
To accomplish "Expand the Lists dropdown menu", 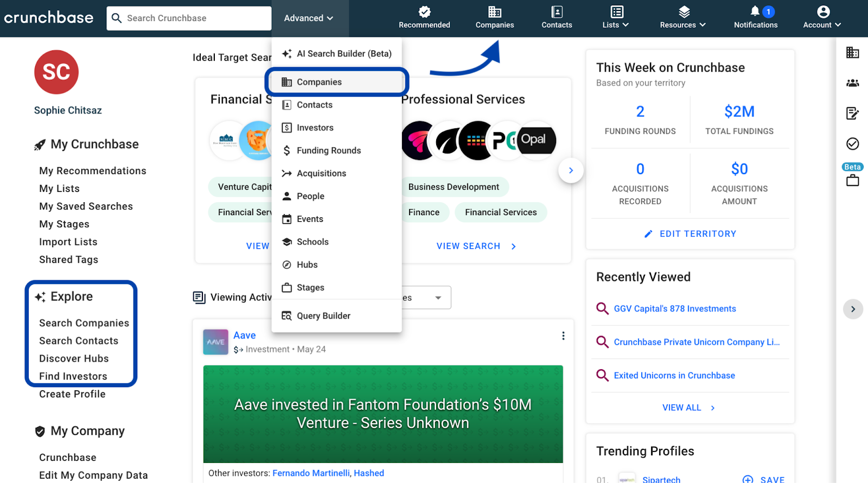I will click(616, 17).
